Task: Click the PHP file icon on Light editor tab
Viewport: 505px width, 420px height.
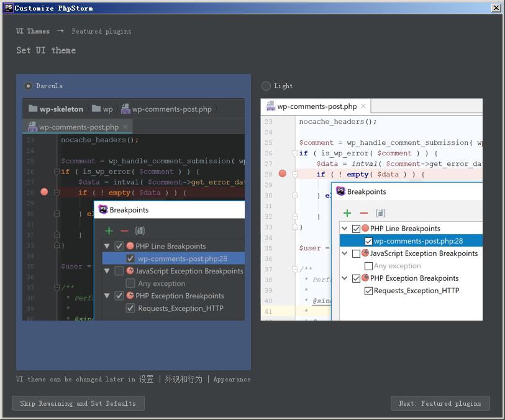Action: pos(271,106)
